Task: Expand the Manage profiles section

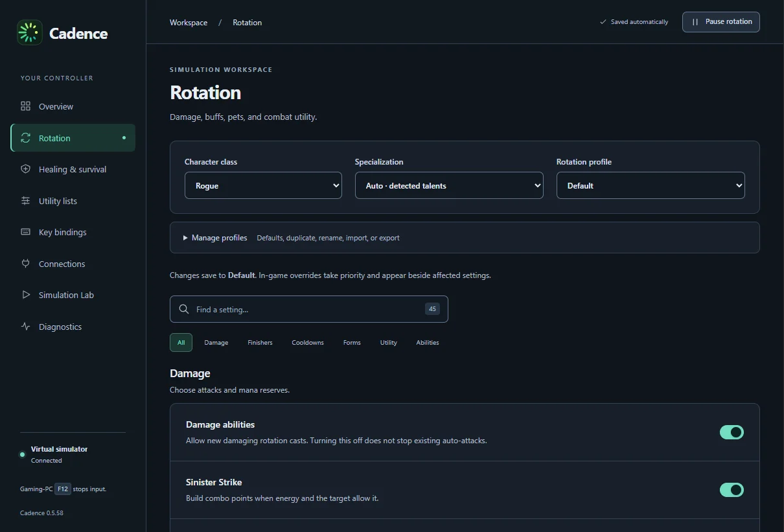Action: click(465, 238)
